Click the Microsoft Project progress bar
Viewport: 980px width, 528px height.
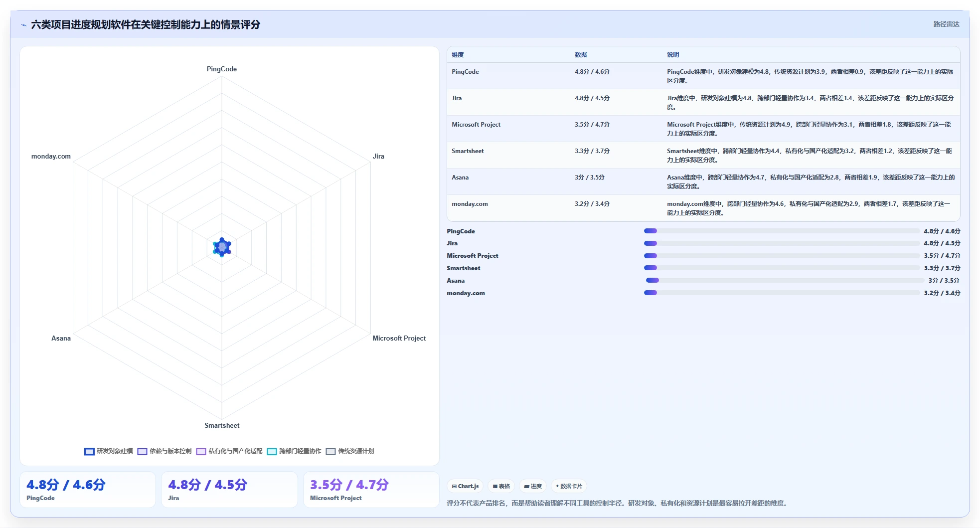(x=782, y=256)
